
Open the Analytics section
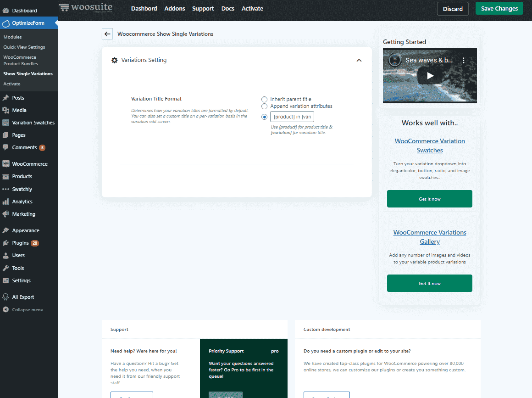click(22, 202)
